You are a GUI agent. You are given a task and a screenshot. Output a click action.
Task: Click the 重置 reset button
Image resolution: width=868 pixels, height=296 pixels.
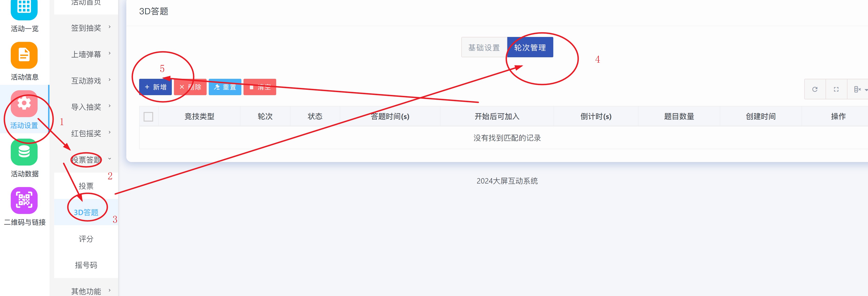[x=225, y=87]
